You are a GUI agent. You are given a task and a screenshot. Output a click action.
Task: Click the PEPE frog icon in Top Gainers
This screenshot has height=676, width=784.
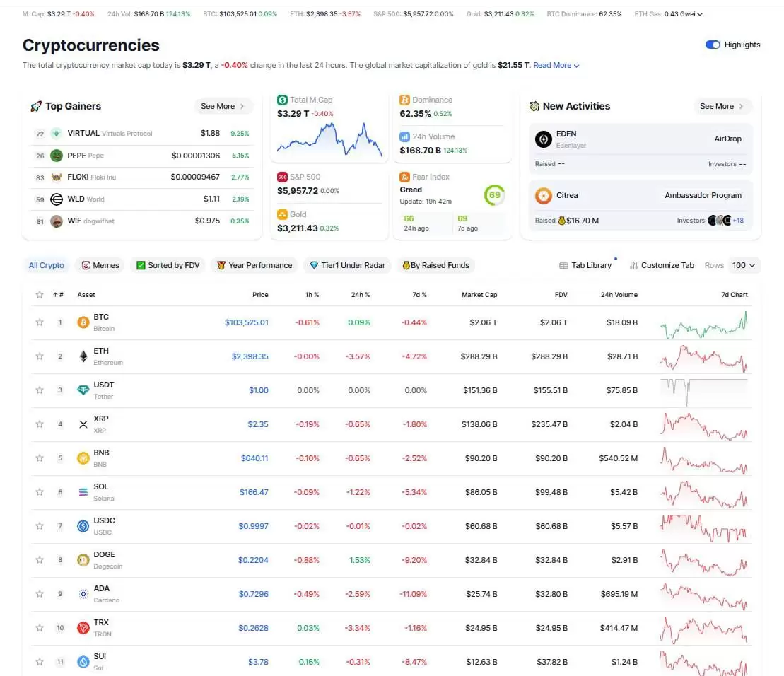[57, 156]
